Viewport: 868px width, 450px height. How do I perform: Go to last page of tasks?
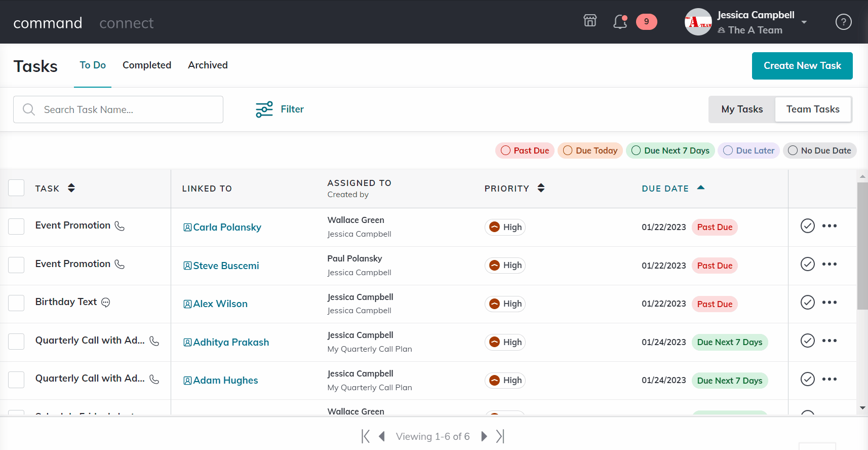pos(500,436)
